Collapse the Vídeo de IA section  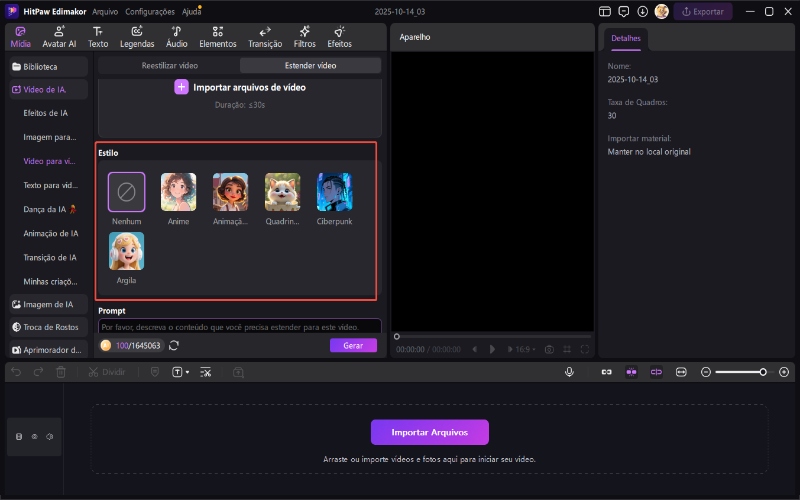(x=48, y=89)
